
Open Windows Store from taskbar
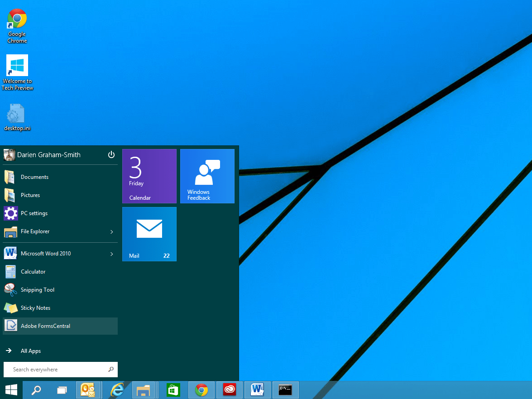pyautogui.click(x=173, y=390)
